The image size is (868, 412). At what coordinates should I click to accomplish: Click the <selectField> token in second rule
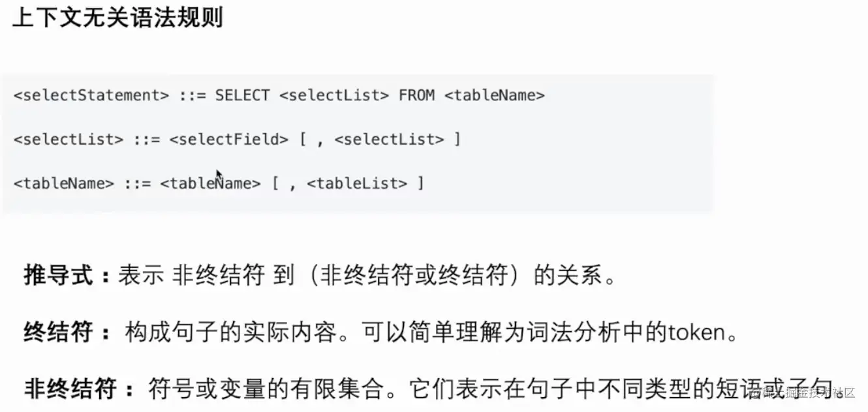point(228,139)
